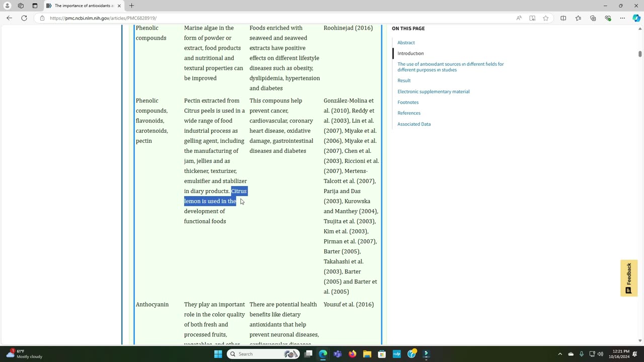
Task: Add this page to favorites star
Action: tap(546, 18)
